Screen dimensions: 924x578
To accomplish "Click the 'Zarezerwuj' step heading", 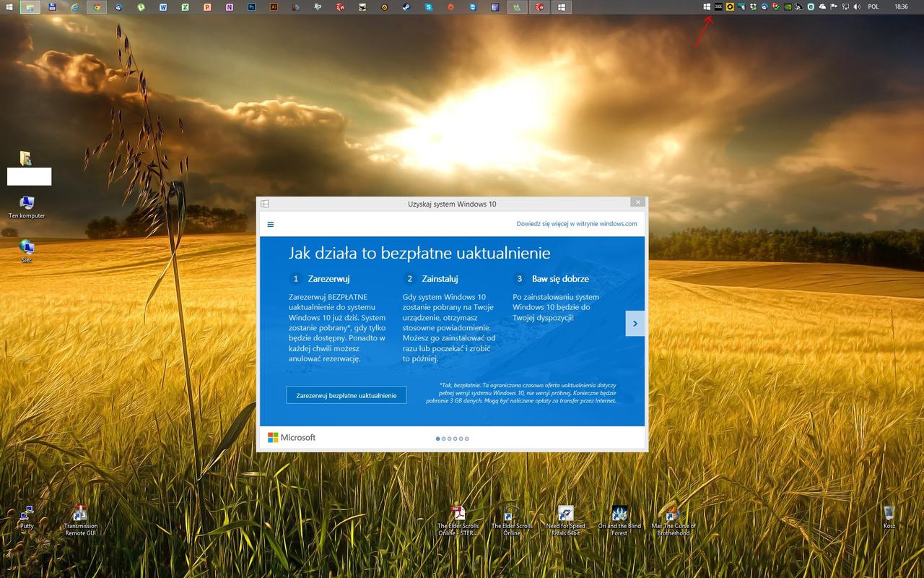I will (328, 279).
